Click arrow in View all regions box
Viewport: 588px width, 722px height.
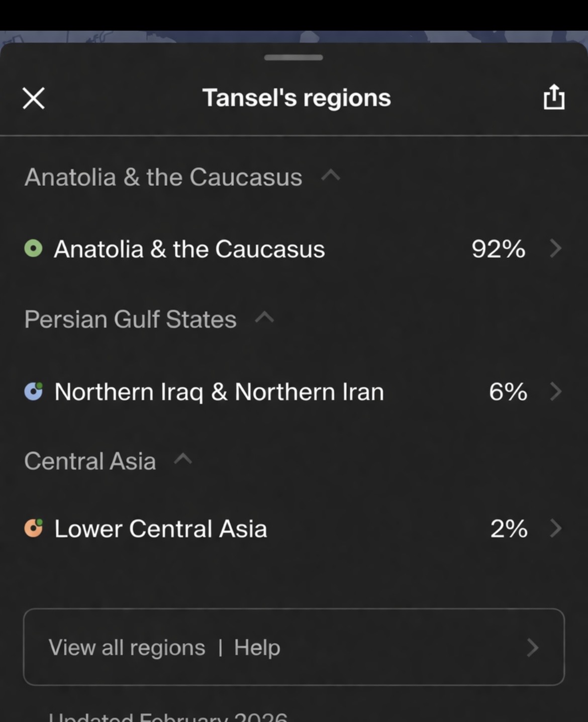click(x=533, y=648)
